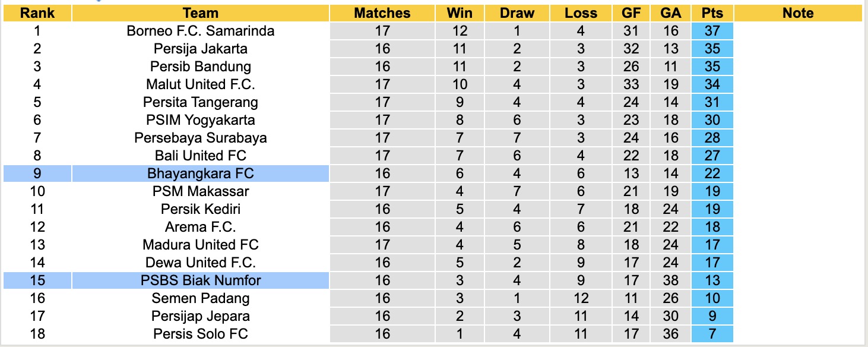Click the Team column header
This screenshot has width=868, height=347.
click(201, 13)
